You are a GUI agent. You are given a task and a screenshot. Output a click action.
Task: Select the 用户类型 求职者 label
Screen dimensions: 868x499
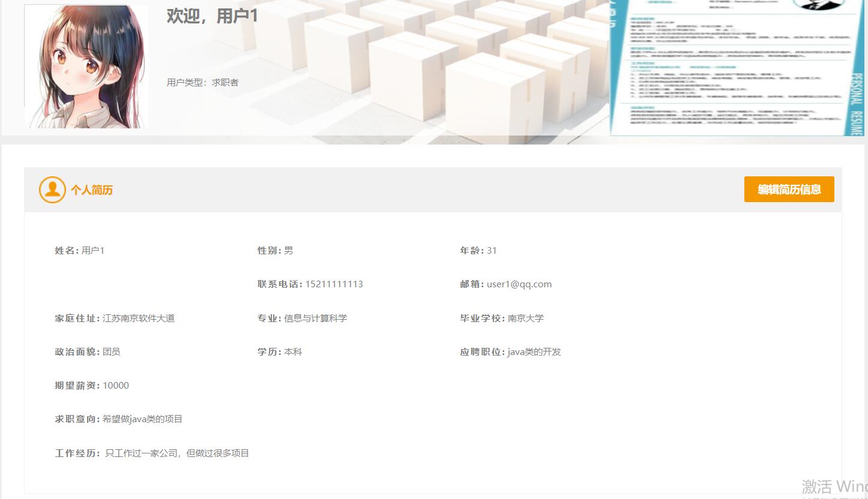[x=202, y=82]
